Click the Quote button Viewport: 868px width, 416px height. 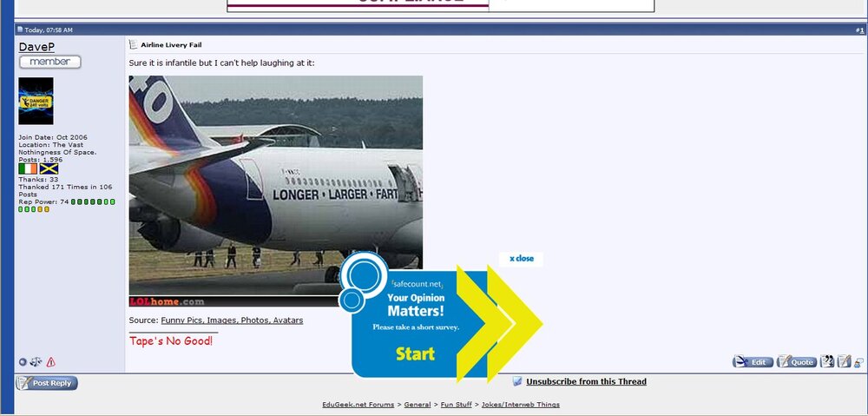tap(797, 361)
